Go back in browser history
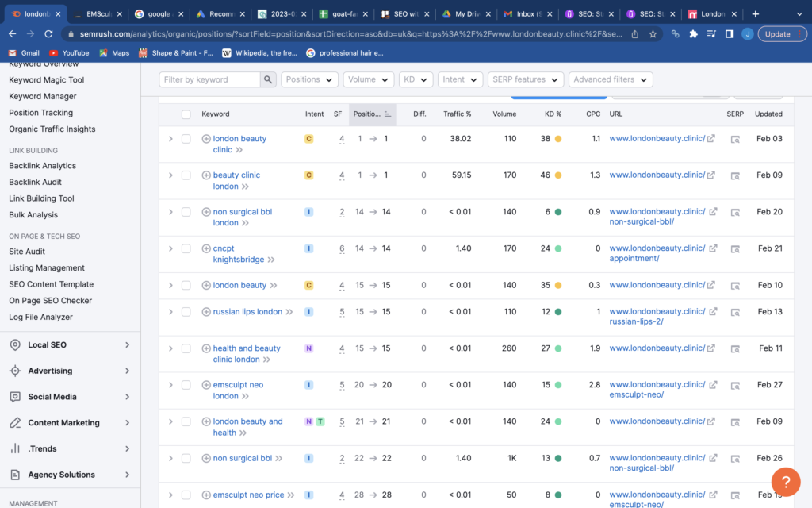Viewport: 812px width, 508px height. point(13,33)
